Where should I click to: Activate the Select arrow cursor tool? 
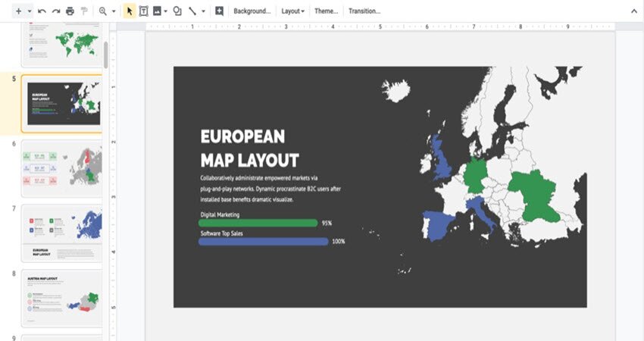[x=130, y=11]
